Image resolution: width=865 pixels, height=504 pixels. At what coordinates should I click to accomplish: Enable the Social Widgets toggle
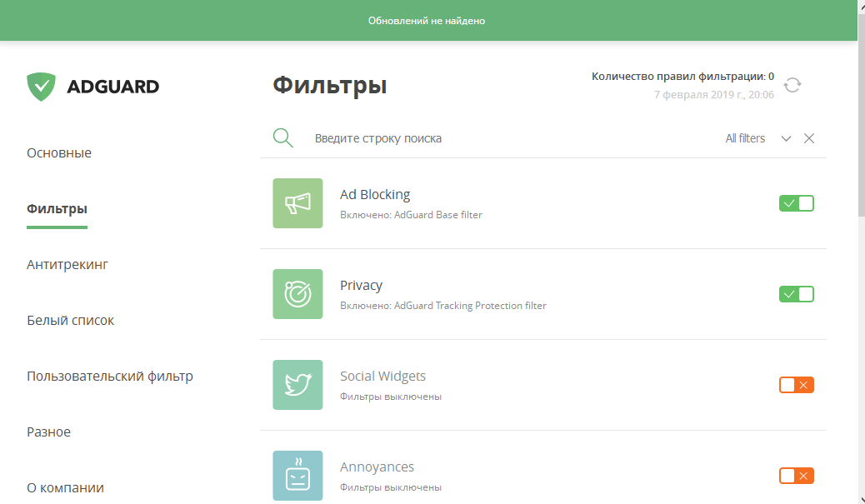(796, 385)
